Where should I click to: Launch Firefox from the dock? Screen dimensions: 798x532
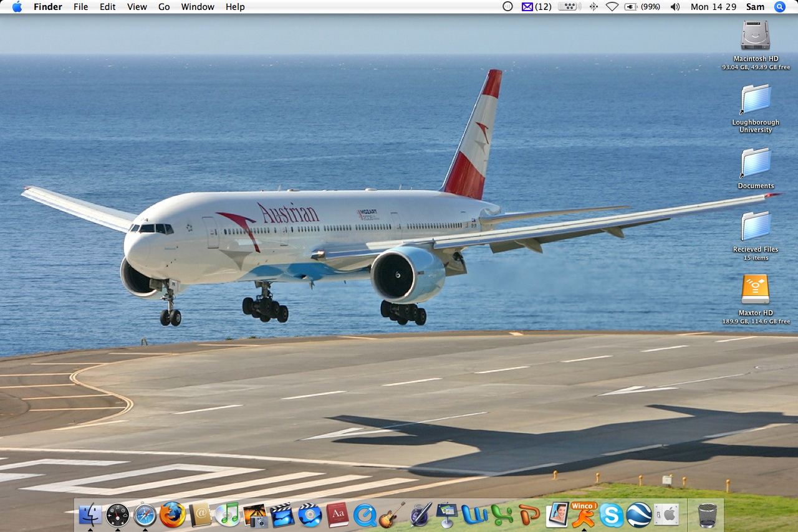click(x=173, y=515)
